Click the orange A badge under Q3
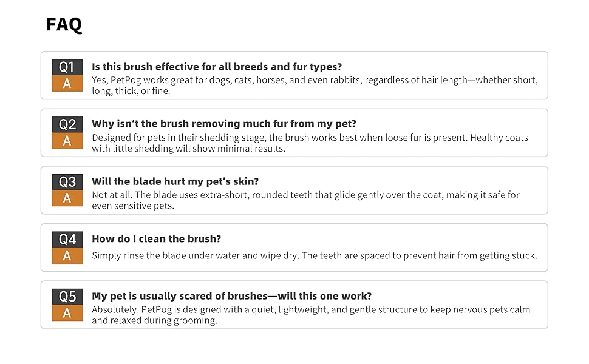This screenshot has height=364, width=589. [67, 198]
